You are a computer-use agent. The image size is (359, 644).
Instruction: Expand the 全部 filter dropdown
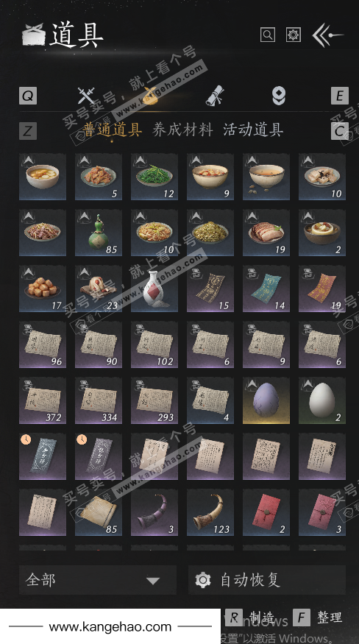coord(98,580)
